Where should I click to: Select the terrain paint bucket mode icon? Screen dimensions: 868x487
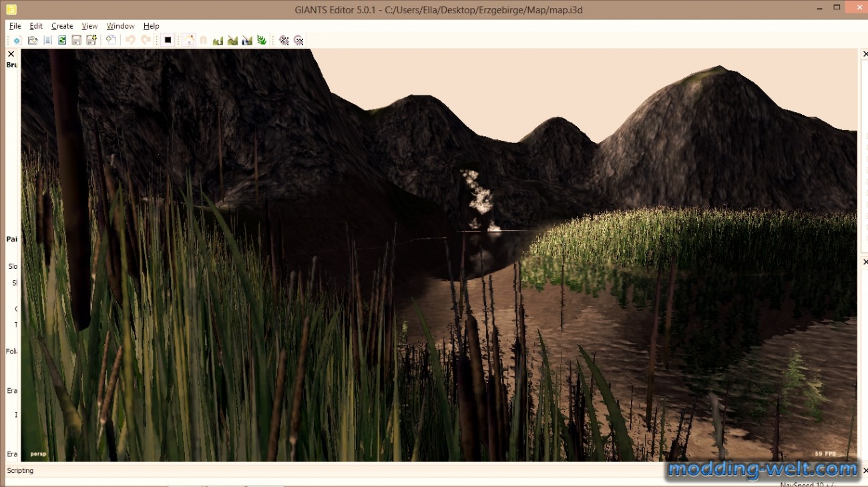coord(247,41)
